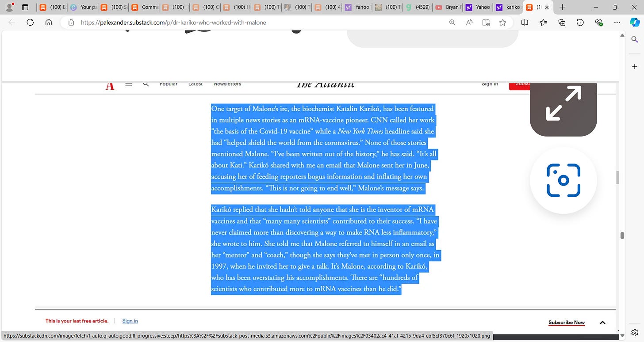Open the Favorites list
644x342 pixels.
tap(544, 23)
